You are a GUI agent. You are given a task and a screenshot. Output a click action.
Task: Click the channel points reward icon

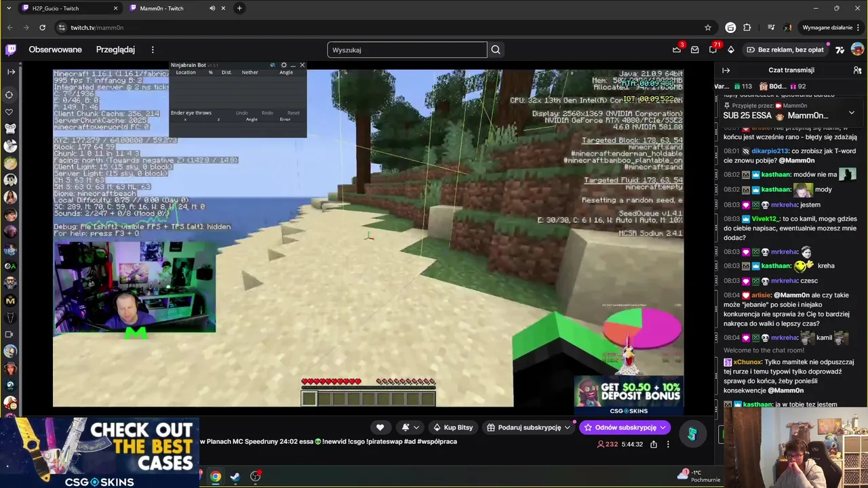click(x=692, y=434)
